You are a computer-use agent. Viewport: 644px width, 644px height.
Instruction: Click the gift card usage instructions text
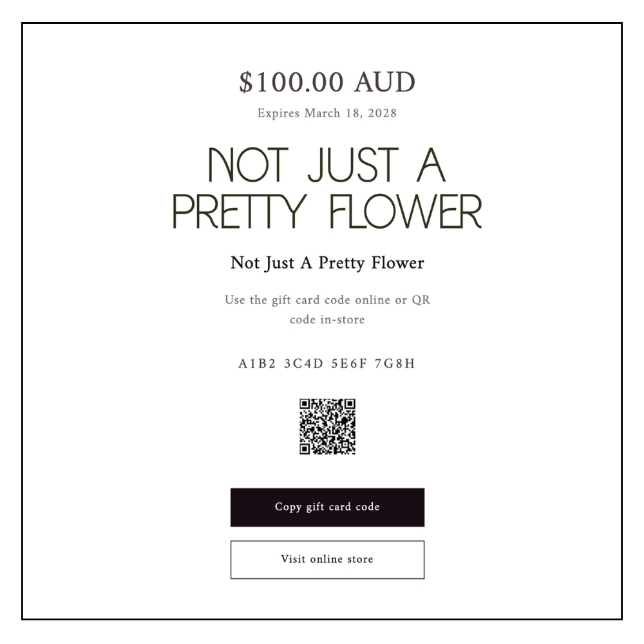[x=327, y=308]
